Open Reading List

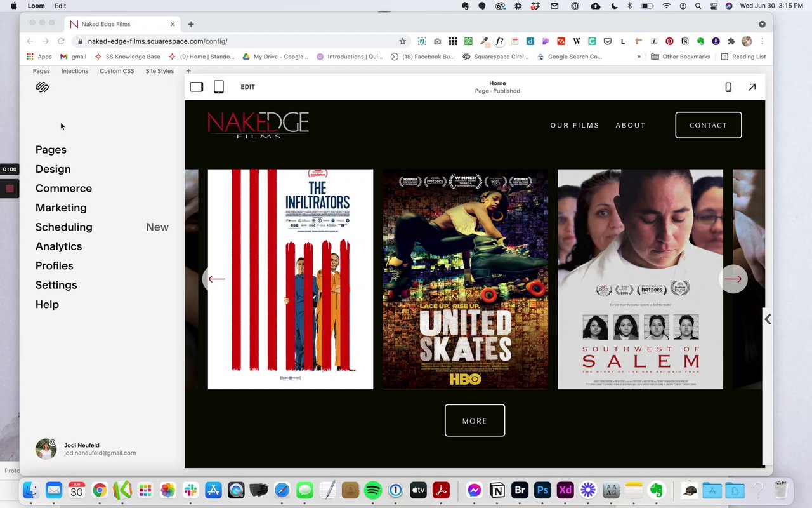[x=743, y=57]
